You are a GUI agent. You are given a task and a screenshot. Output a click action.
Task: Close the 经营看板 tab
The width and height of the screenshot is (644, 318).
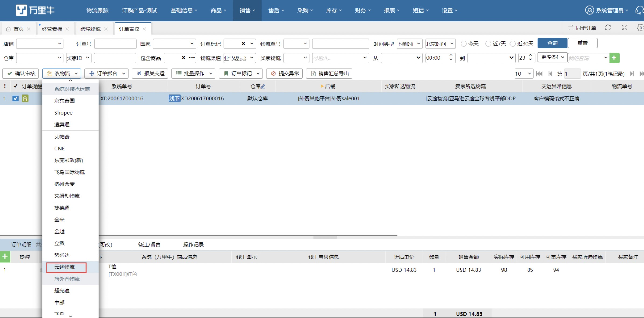(67, 29)
